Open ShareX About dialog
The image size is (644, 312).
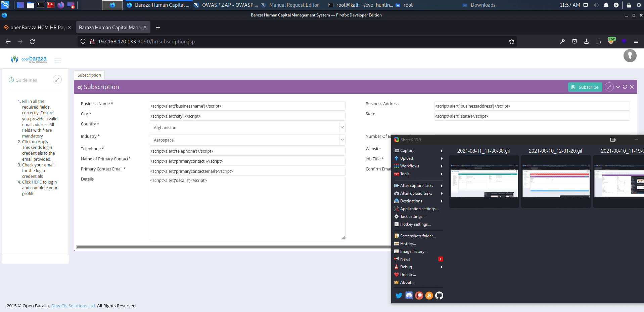point(418,282)
